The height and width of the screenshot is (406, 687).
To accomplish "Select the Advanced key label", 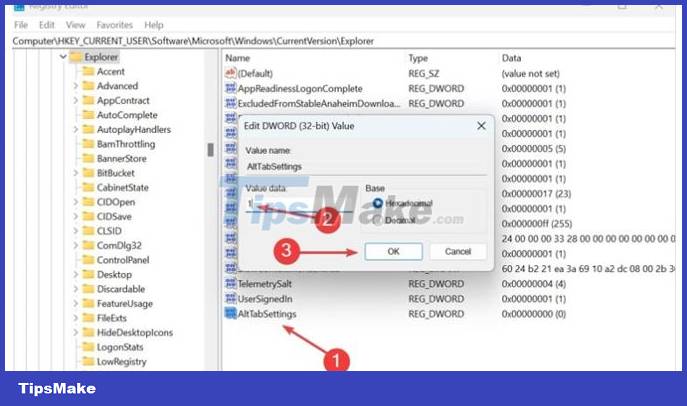I will point(117,86).
